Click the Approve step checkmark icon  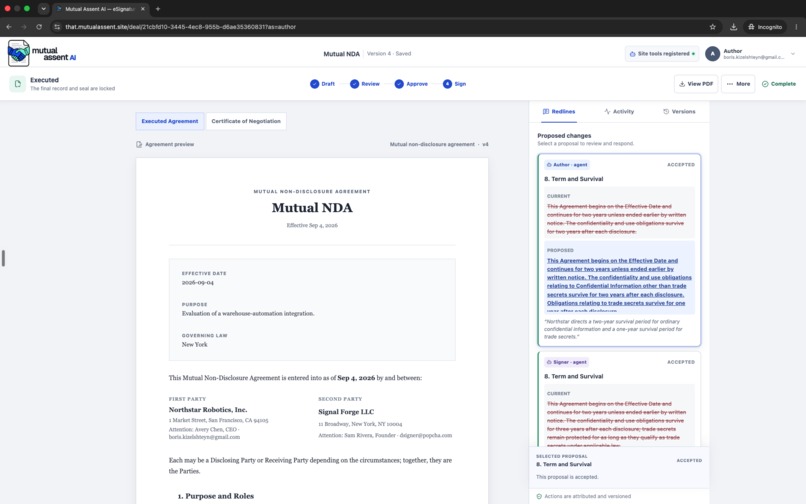(399, 84)
